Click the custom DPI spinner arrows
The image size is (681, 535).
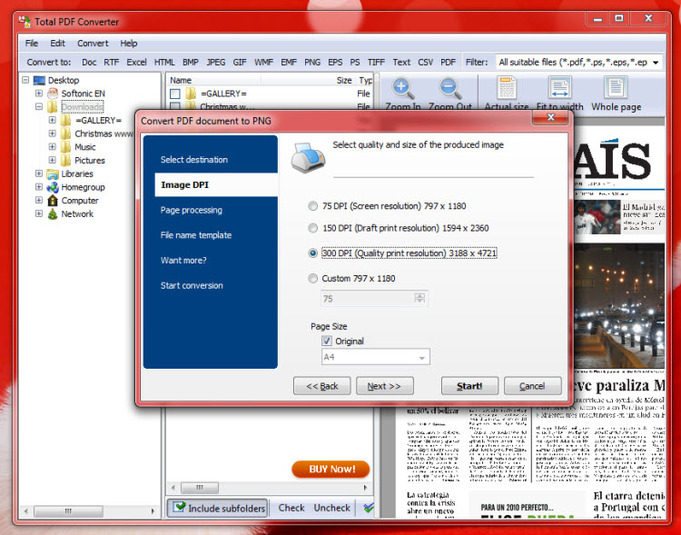tap(420, 298)
